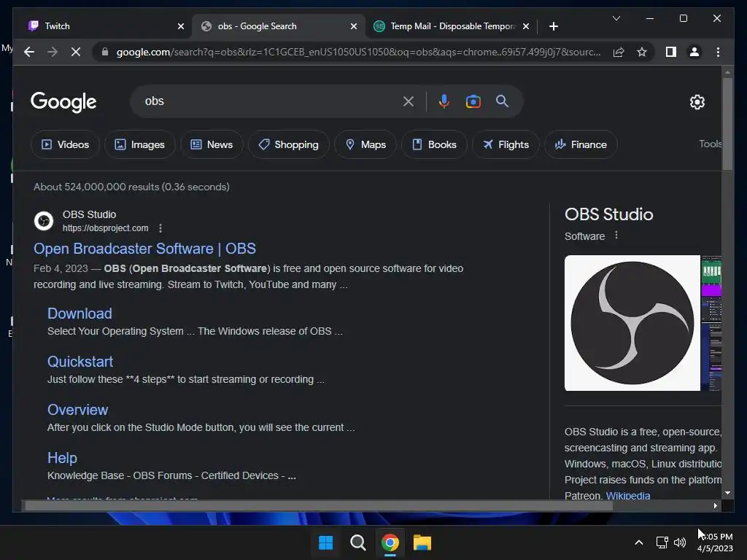
Task: Click the address bar URL
Action: (x=358, y=52)
